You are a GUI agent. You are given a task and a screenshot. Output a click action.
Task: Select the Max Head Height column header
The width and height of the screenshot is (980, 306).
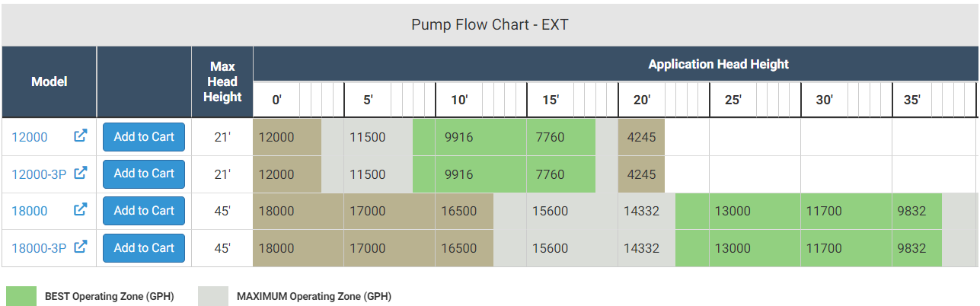click(x=222, y=81)
